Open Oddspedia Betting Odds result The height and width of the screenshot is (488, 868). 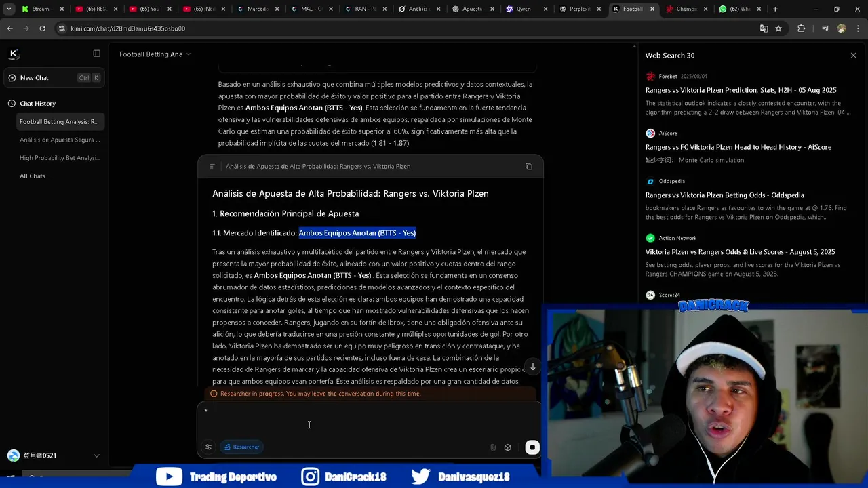[x=724, y=195]
